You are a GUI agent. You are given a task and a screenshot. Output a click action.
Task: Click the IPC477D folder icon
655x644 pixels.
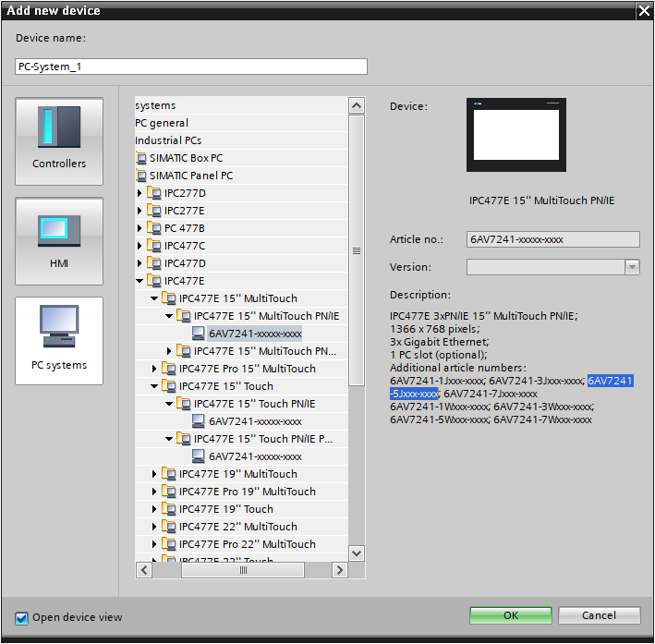[x=153, y=263]
